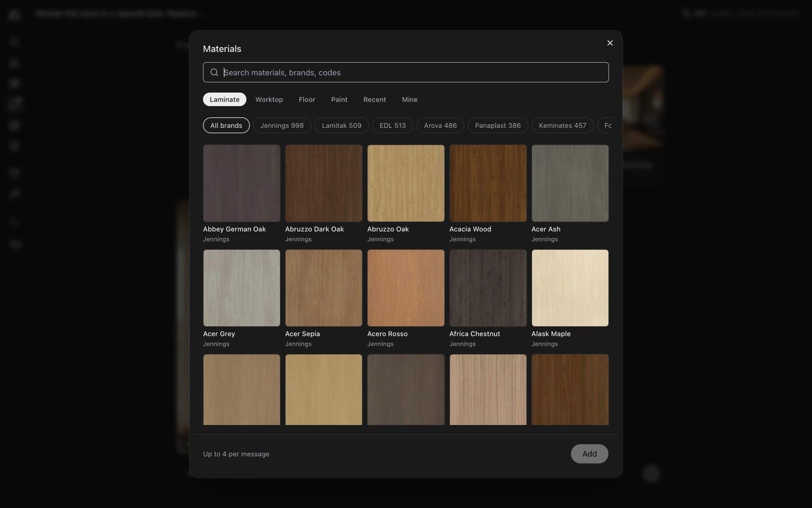Focus the search materials input field
The height and width of the screenshot is (508, 812).
[x=406, y=72]
